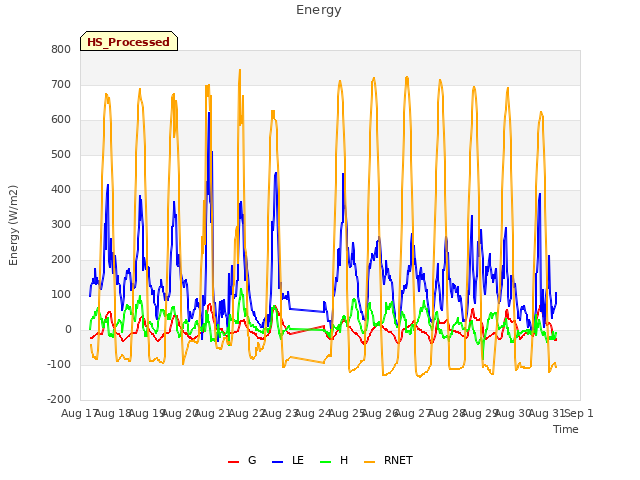
Task: Click the -200 y-axis tick label
Action: tap(59, 400)
